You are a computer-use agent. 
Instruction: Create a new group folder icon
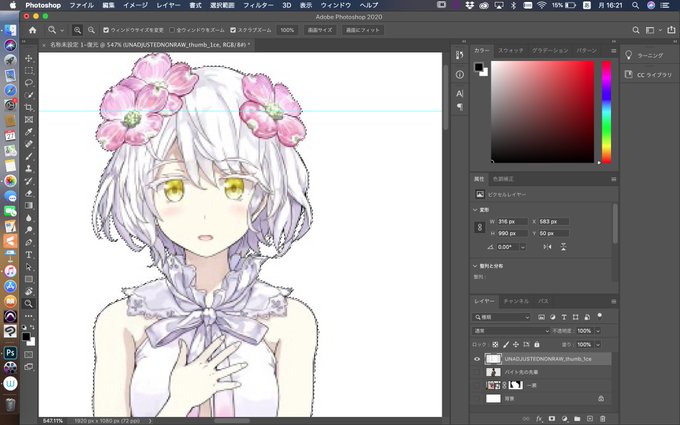coord(577,418)
